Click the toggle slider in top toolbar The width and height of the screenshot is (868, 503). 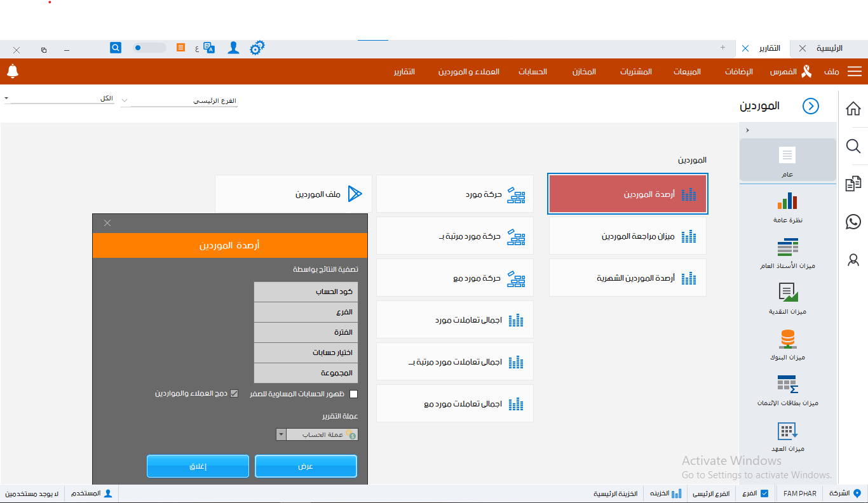[x=149, y=48]
